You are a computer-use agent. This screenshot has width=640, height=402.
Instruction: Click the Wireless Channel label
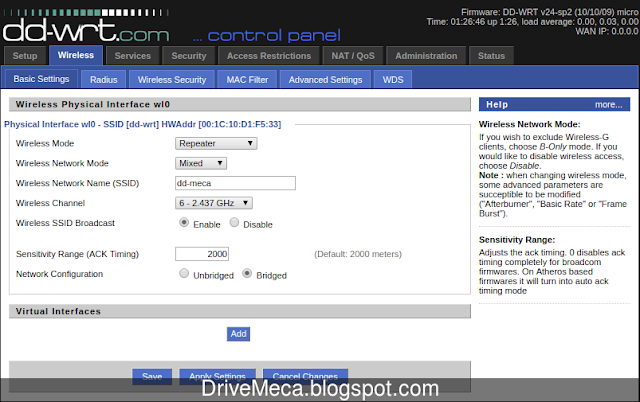coord(50,203)
